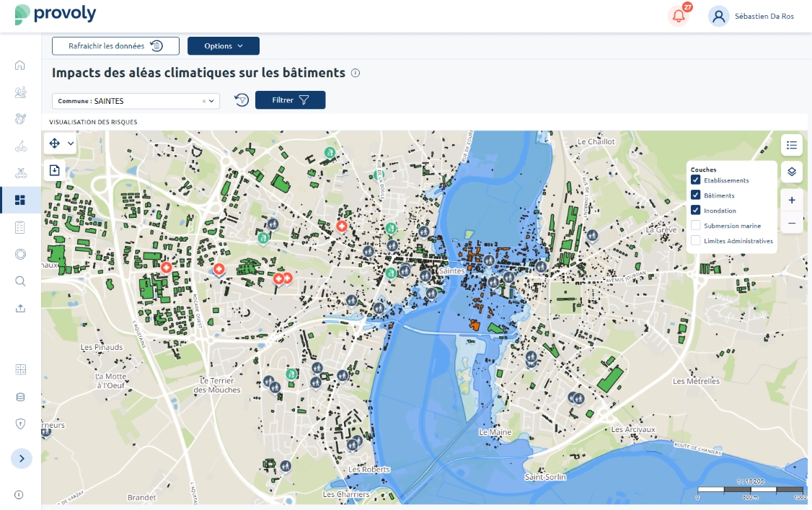Click the VISUALISATION DES RISQUES heading

click(93, 122)
